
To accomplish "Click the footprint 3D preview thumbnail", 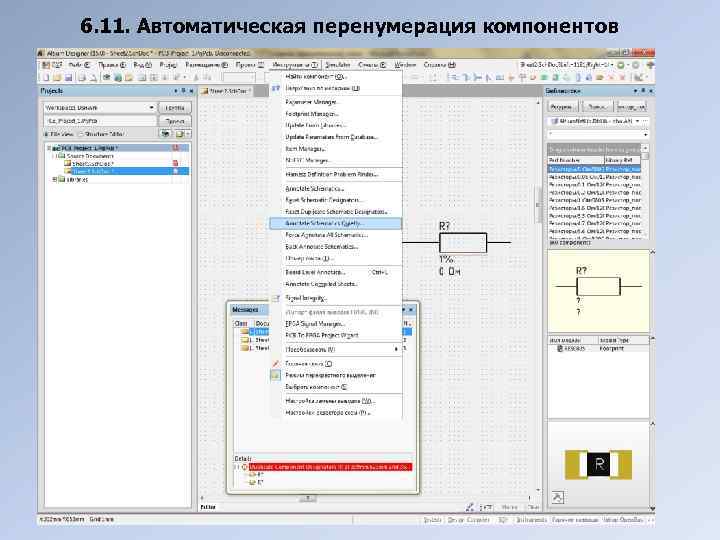I will (598, 465).
